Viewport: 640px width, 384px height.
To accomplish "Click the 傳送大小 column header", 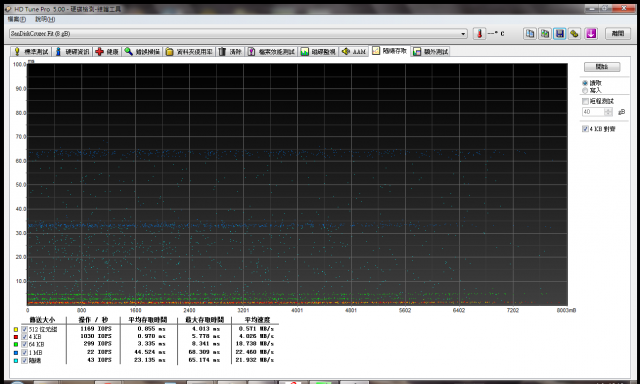I will coord(42,320).
